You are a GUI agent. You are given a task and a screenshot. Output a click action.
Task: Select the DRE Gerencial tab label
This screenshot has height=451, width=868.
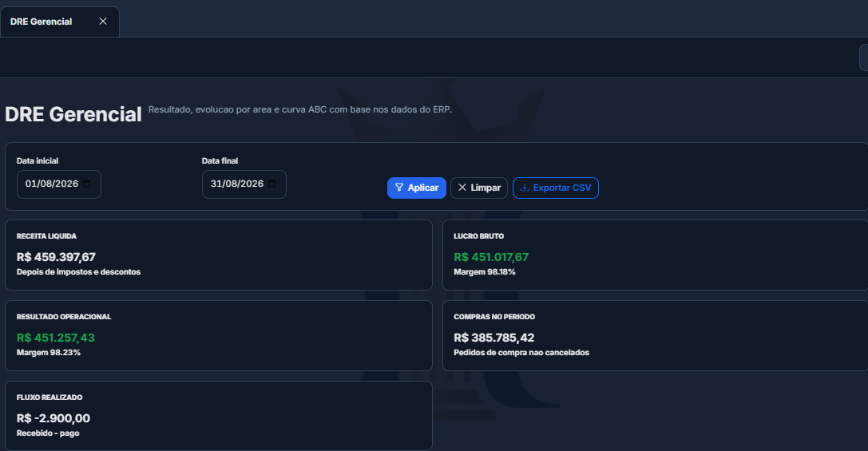pos(41,22)
